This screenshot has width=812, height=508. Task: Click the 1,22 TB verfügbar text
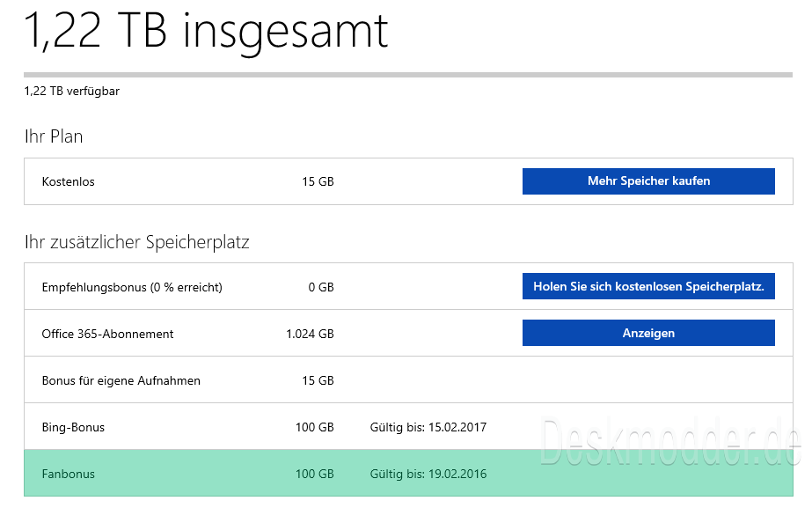(71, 92)
